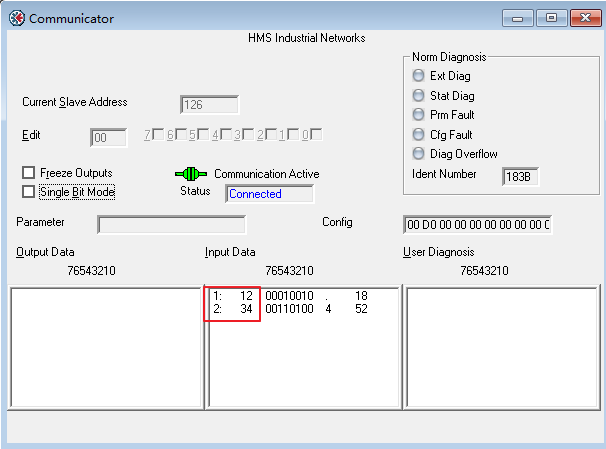Click decimal value 18 in Input Data
The height and width of the screenshot is (449, 606).
361,296
